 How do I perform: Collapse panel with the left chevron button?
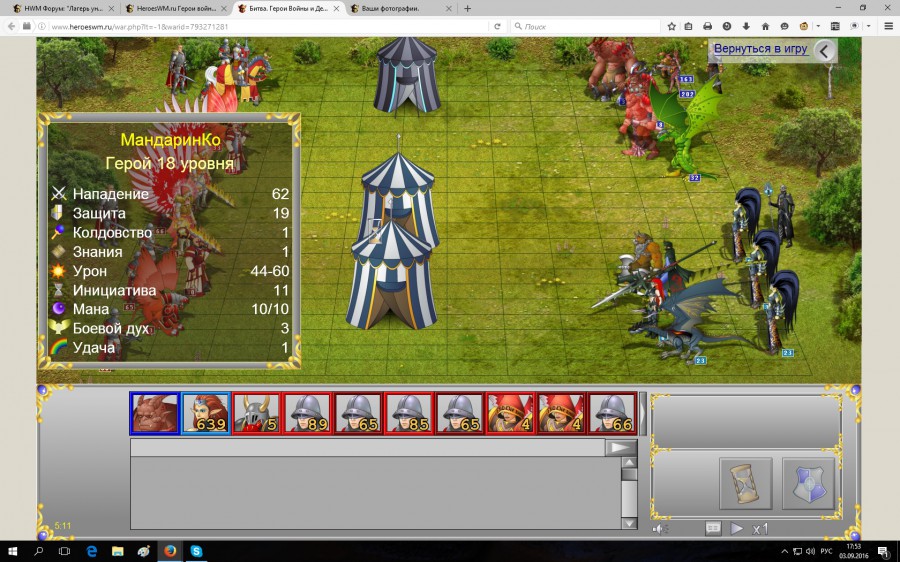pos(825,51)
